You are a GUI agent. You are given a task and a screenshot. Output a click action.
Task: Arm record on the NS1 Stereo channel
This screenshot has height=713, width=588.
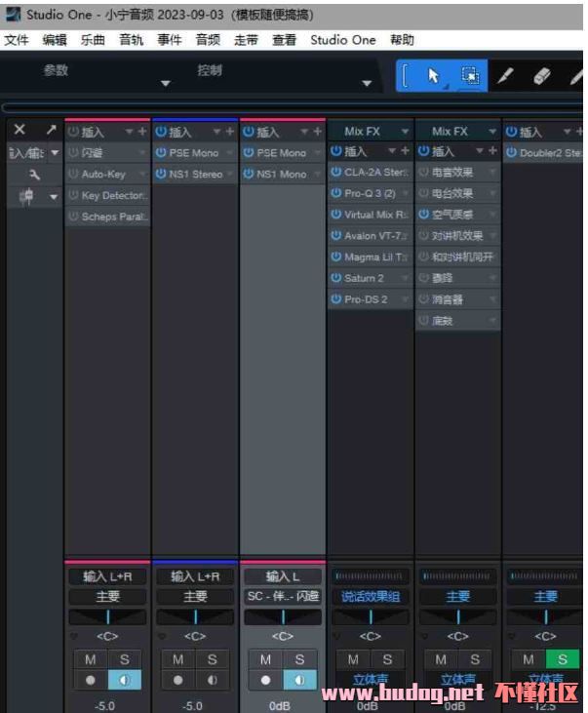[178, 680]
